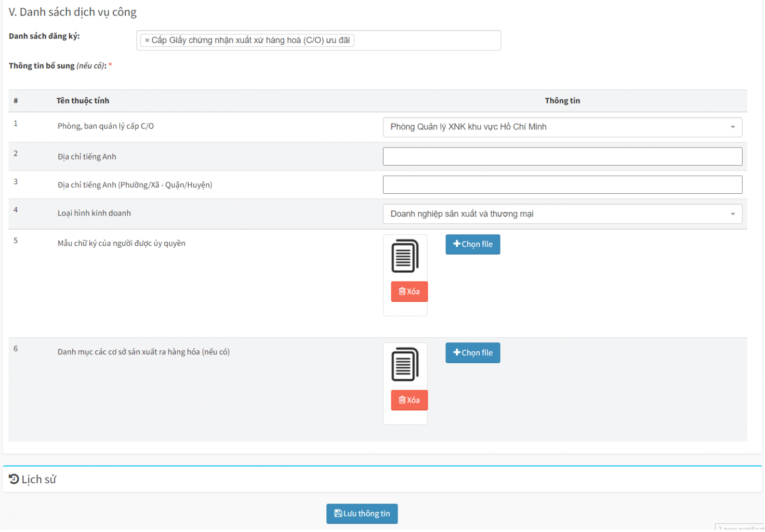Focus the Phường/Xã - Quận/Huyện English address field
Image resolution: width=765 pixels, height=532 pixels.
(x=562, y=184)
